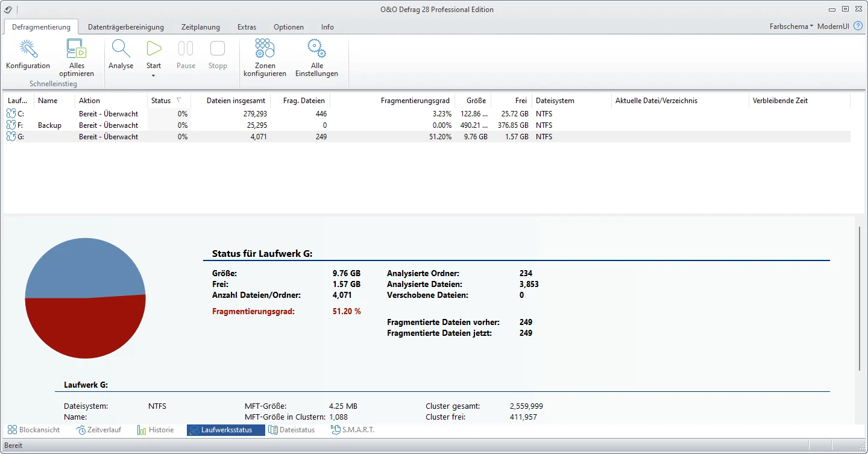
Task: Click the Alles optimieren icon
Action: point(77,48)
